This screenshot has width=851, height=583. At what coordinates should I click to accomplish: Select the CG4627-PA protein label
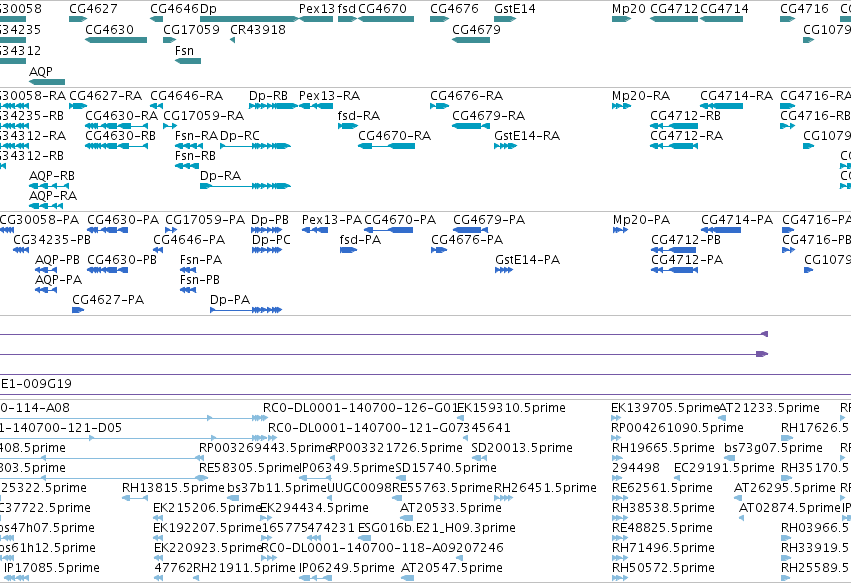point(108,300)
